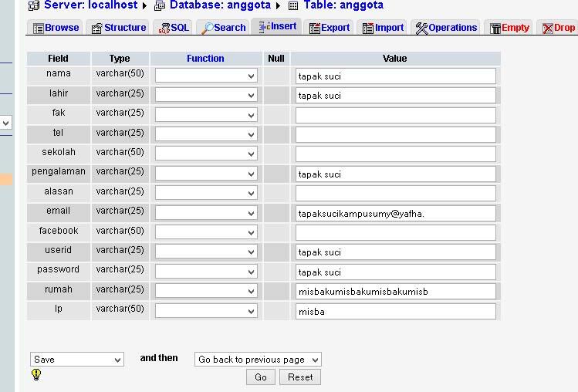
Task: Click the Operations tab's tools icon
Action: [421, 29]
